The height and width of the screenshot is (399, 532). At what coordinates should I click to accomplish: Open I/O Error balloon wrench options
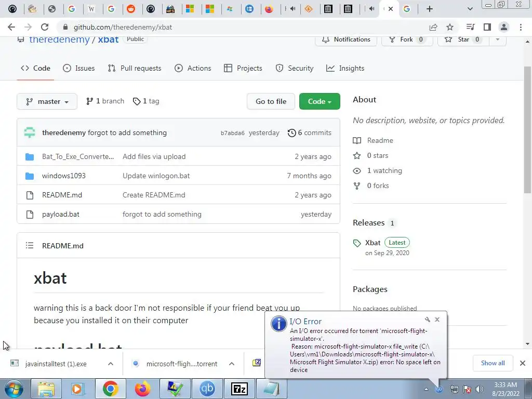click(428, 320)
